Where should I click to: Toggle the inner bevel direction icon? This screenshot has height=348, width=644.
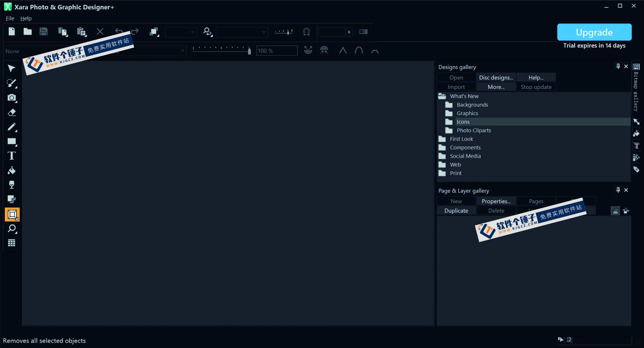click(x=308, y=50)
